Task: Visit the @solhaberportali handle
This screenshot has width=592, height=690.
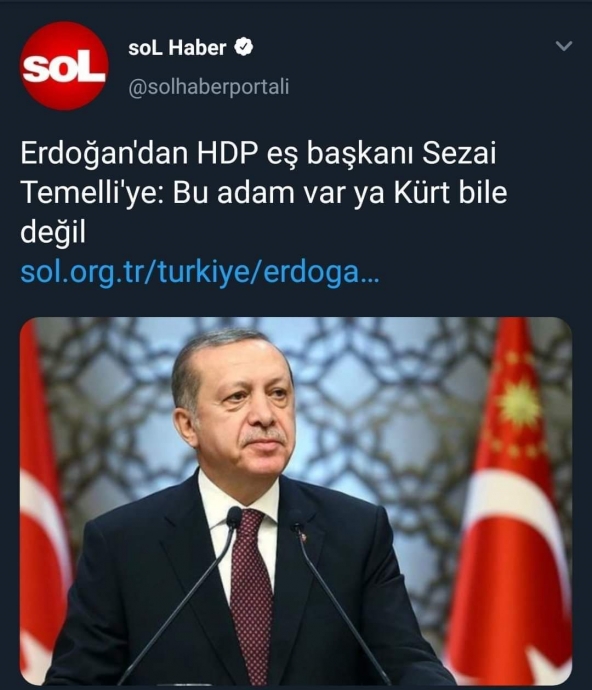Action: coord(209,87)
